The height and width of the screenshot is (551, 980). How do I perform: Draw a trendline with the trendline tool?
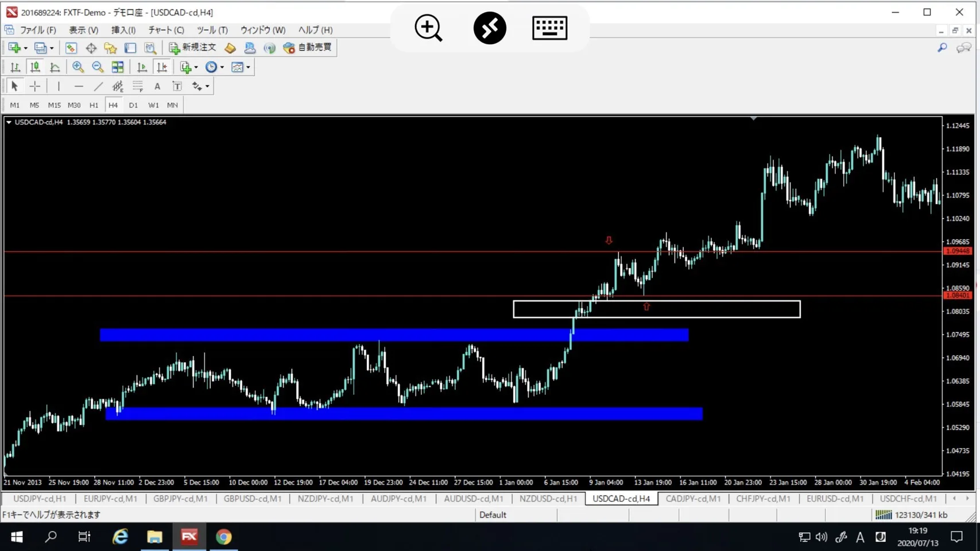click(98, 86)
